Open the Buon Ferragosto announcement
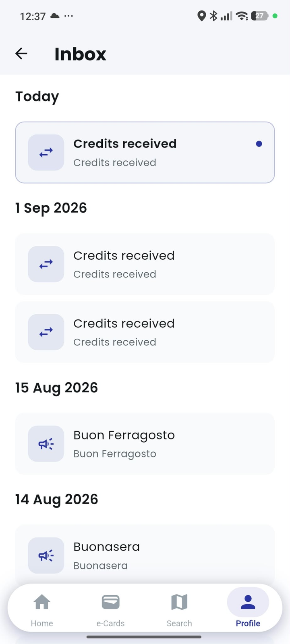 click(x=145, y=444)
